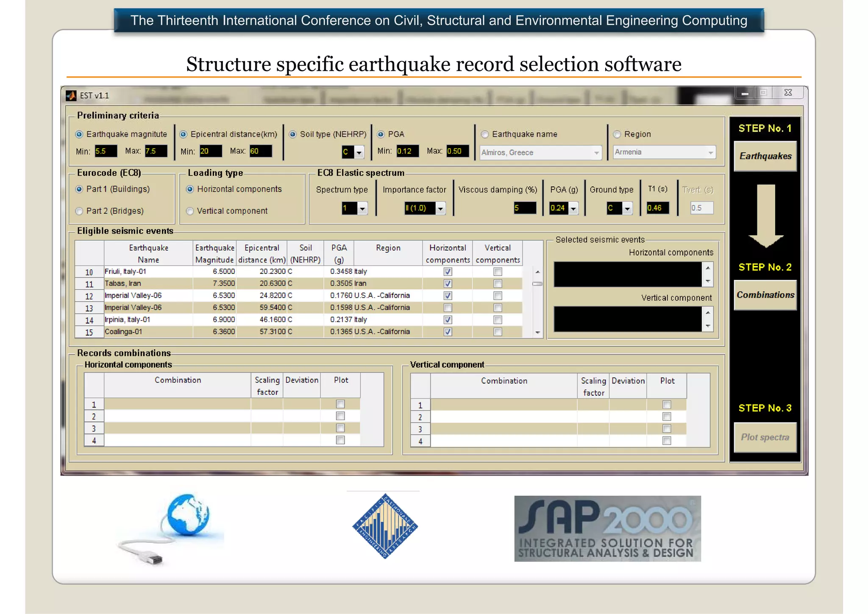The width and height of the screenshot is (868, 614).
Task: Click the eligible seismic events scrollbar thumb
Action: point(537,284)
